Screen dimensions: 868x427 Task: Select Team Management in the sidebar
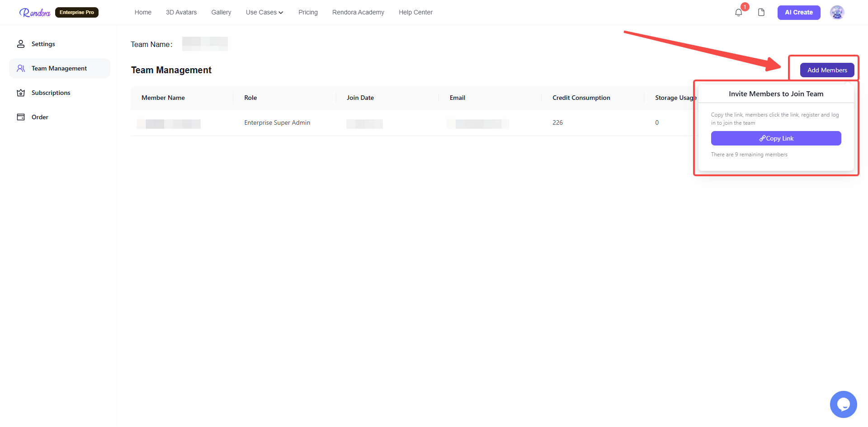[60, 68]
